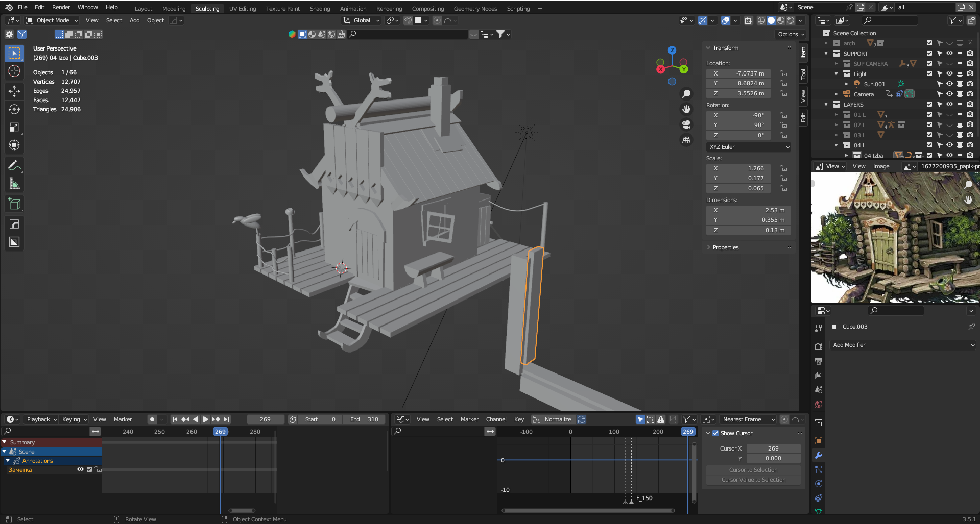Toggle visibility of Заметка annotation layer
The height and width of the screenshot is (524, 980).
(80, 470)
